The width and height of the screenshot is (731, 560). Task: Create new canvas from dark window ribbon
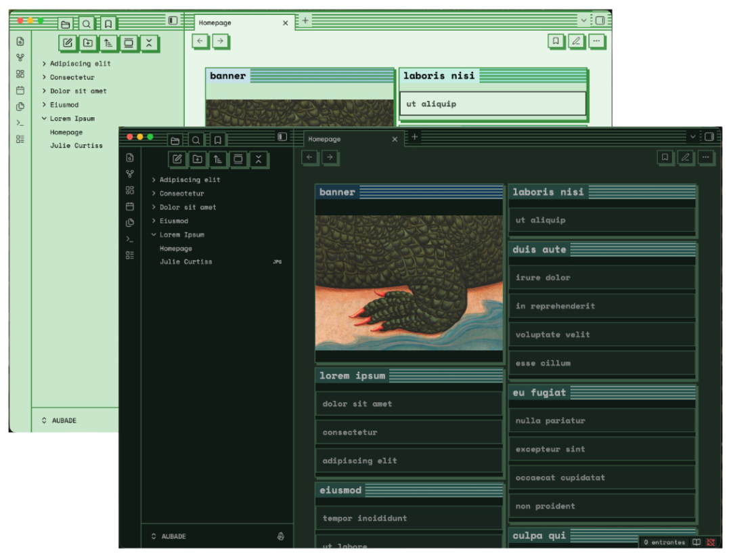(x=130, y=190)
